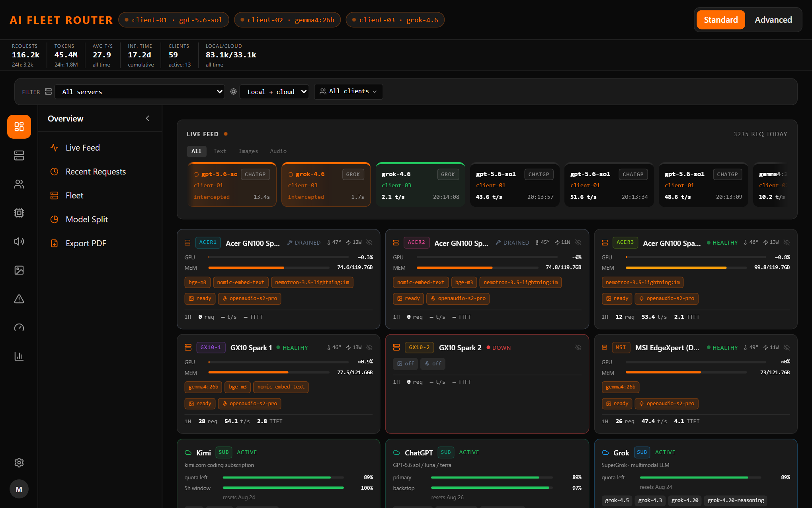The height and width of the screenshot is (508, 812).
Task: Toggle image 'off' chip on GX10 Spark 2
Action: coord(405,364)
